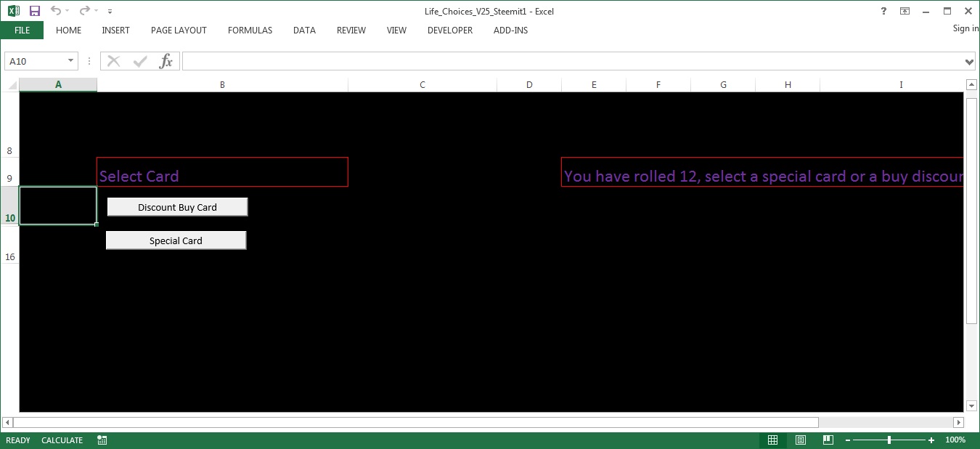Viewport: 980px width, 449px height.
Task: Click inside the formula bar input
Action: click(572, 61)
